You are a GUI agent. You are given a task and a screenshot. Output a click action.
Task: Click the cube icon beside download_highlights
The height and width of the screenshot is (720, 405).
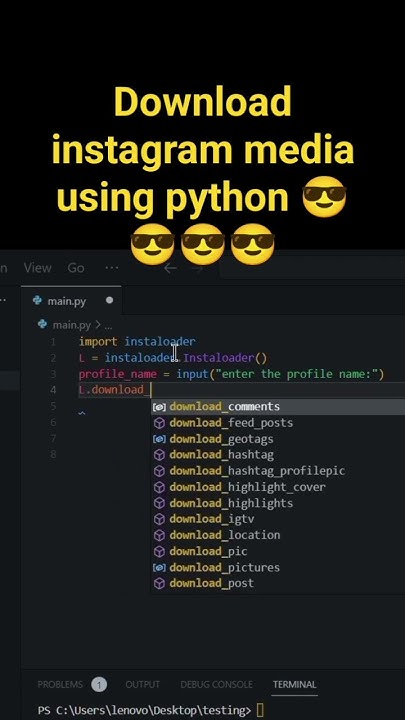tap(159, 503)
